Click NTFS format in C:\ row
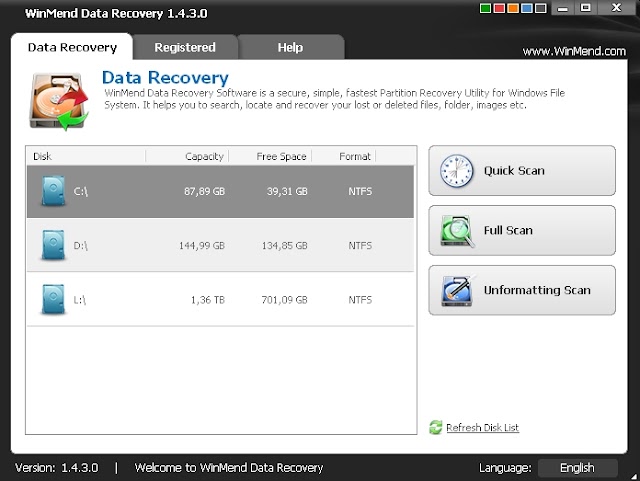This screenshot has width=640, height=481. [360, 191]
